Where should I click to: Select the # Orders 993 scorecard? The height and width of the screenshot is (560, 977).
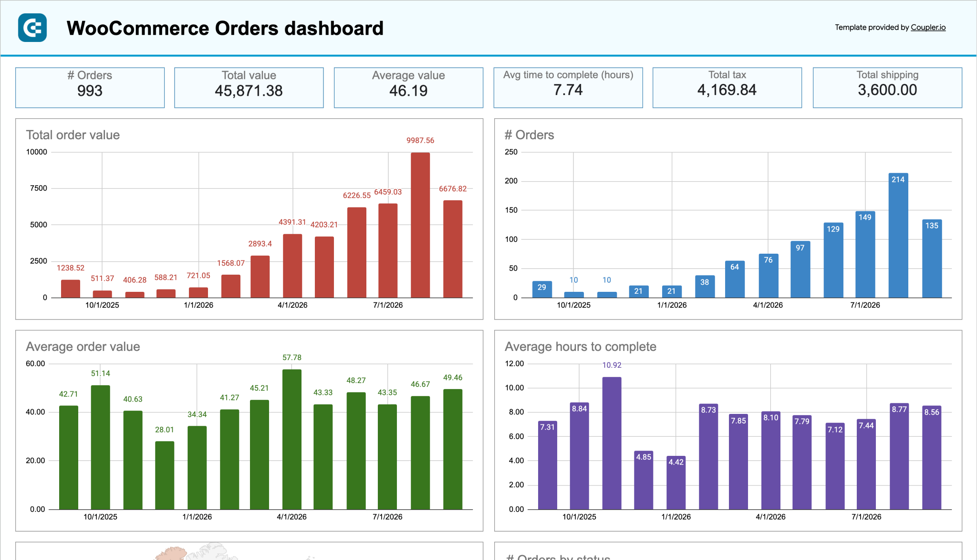(x=90, y=88)
